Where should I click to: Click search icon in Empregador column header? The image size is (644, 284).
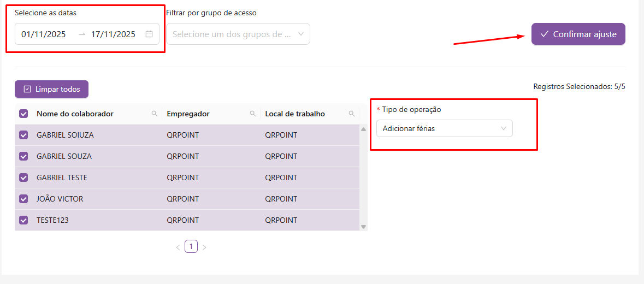253,114
